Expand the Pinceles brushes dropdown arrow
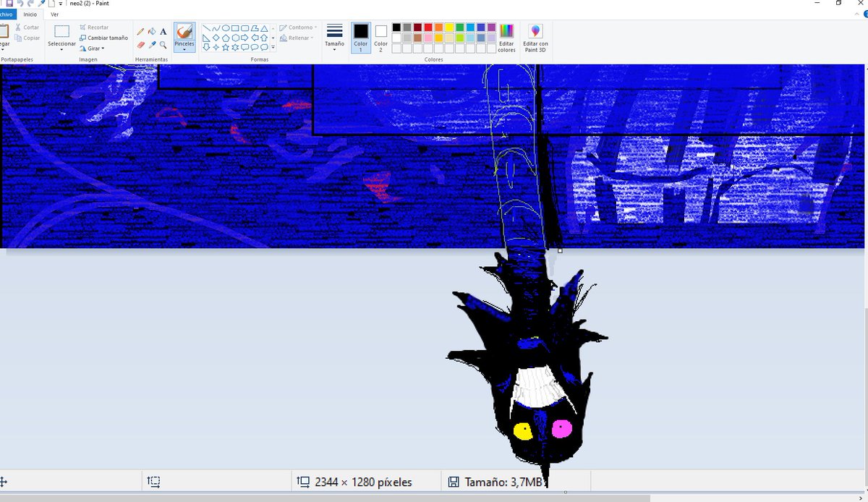Screen dimensions: 868x502 pos(184,50)
